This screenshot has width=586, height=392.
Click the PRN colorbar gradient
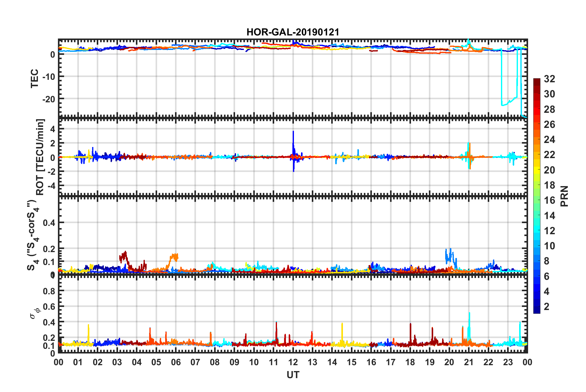(537, 196)
